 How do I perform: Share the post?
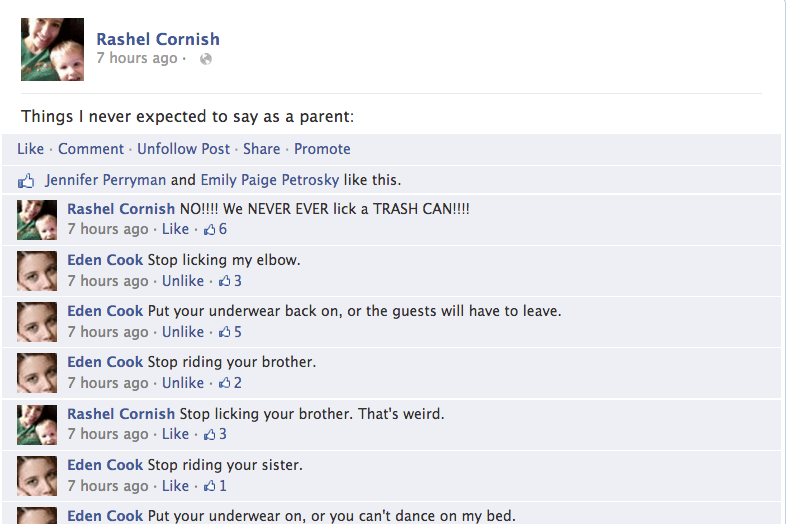coord(261,149)
